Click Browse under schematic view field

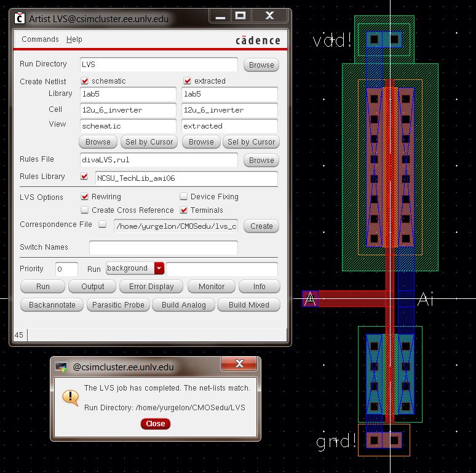point(98,142)
